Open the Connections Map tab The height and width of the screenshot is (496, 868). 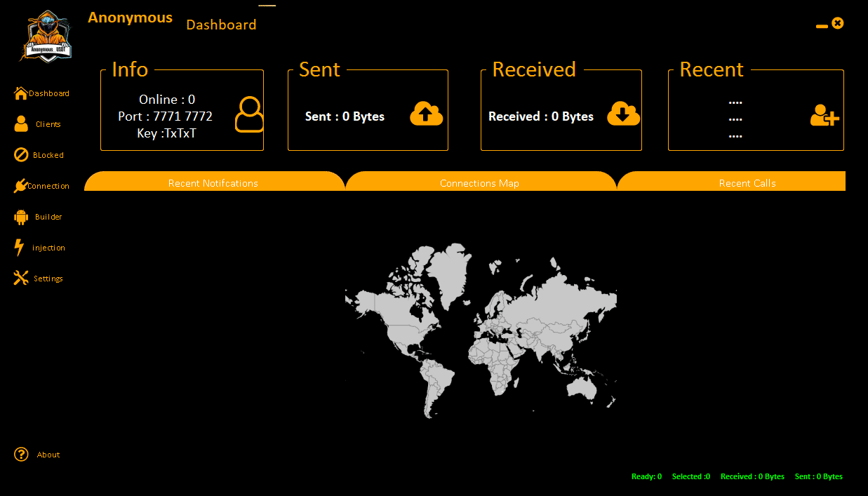tap(480, 182)
